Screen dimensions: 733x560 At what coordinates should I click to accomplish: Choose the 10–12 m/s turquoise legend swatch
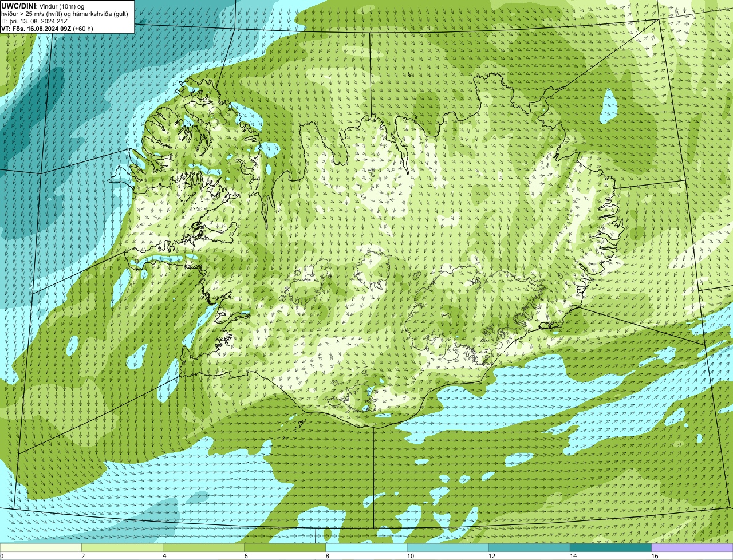pos(448,548)
